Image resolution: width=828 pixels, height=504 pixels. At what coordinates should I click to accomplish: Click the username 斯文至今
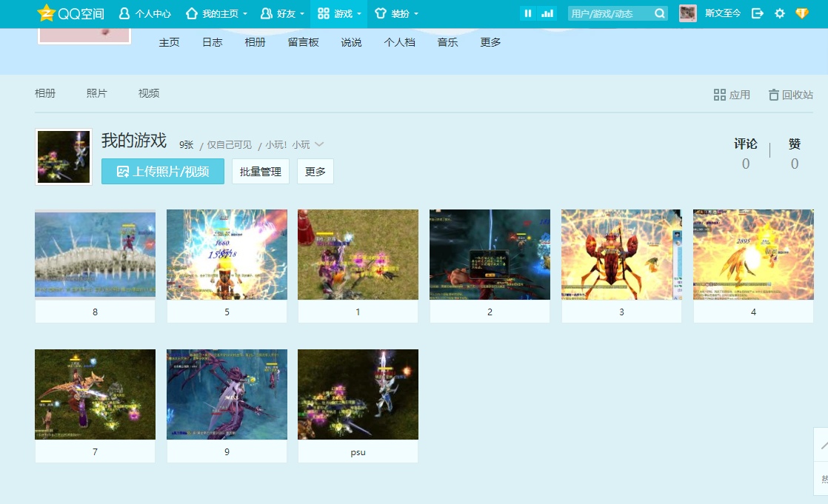point(722,14)
